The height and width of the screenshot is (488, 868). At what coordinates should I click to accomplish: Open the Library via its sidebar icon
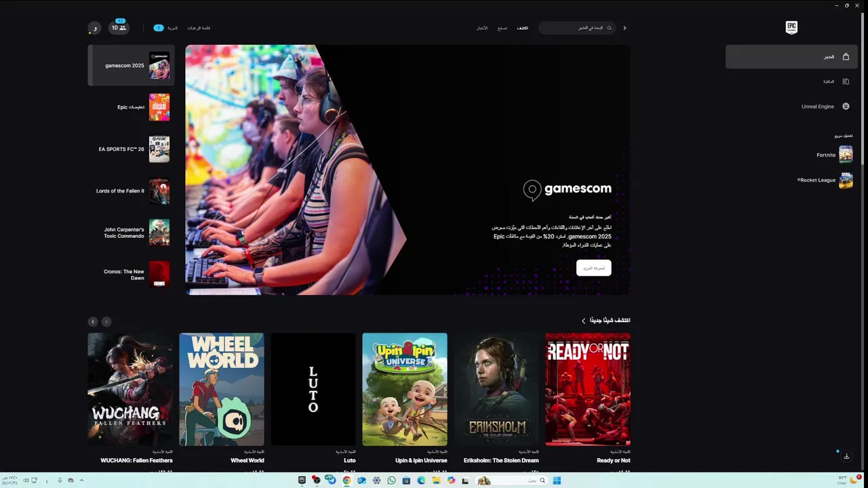point(846,81)
